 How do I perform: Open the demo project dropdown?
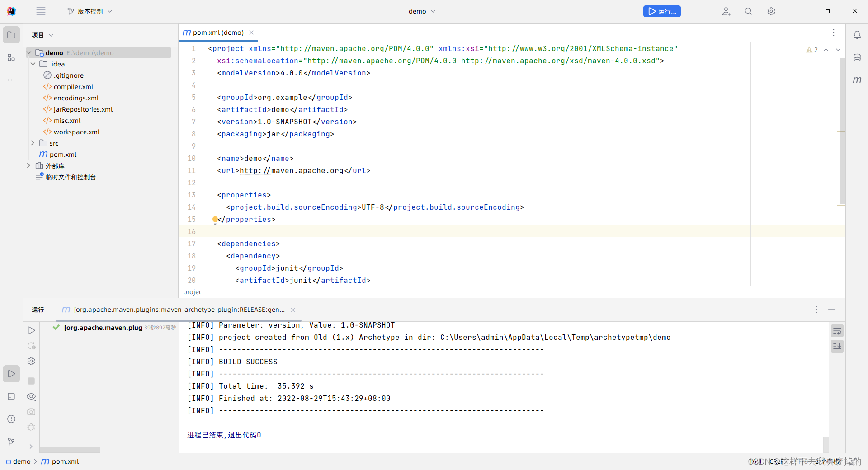(422, 11)
